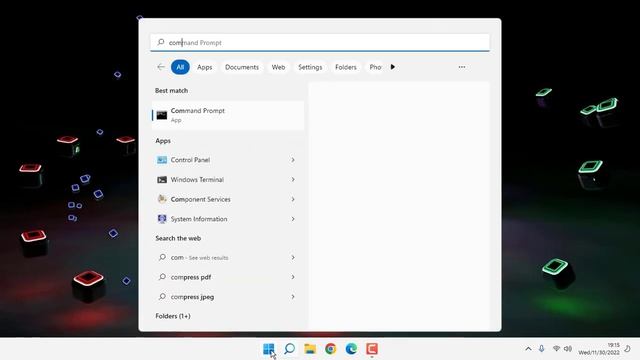Viewport: 640px width, 360px height.
Task: Click the System Information app icon
Action: click(162, 219)
